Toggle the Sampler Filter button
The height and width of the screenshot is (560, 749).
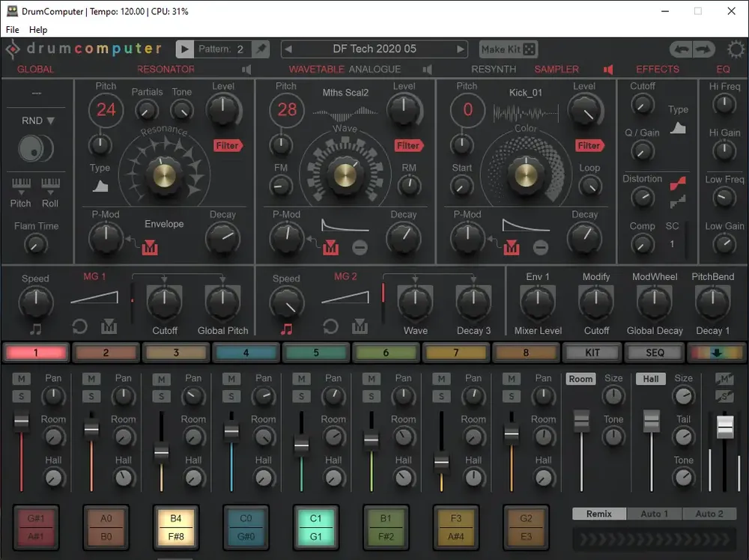point(590,145)
